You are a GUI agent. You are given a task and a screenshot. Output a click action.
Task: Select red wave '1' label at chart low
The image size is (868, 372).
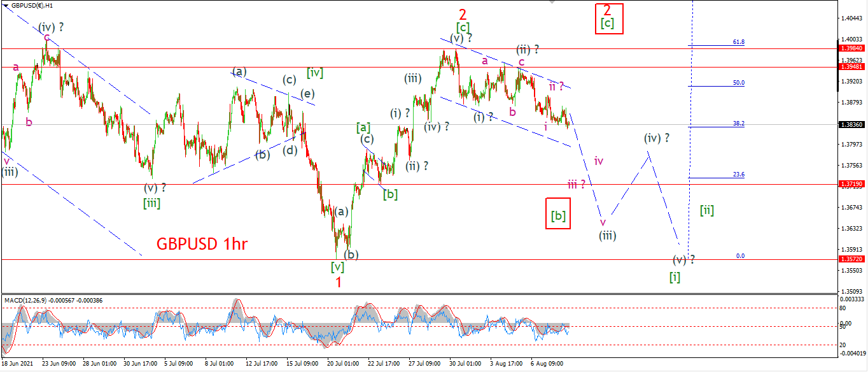coord(339,282)
